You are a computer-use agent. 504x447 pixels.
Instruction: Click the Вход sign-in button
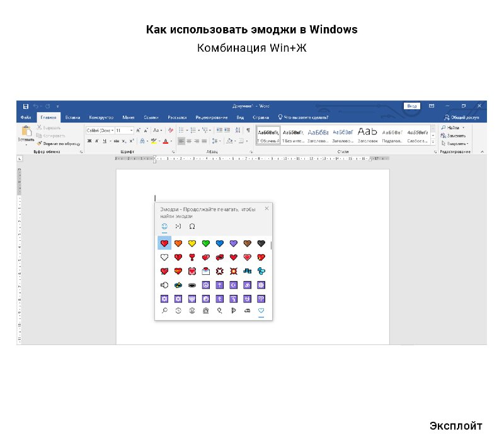click(x=411, y=106)
